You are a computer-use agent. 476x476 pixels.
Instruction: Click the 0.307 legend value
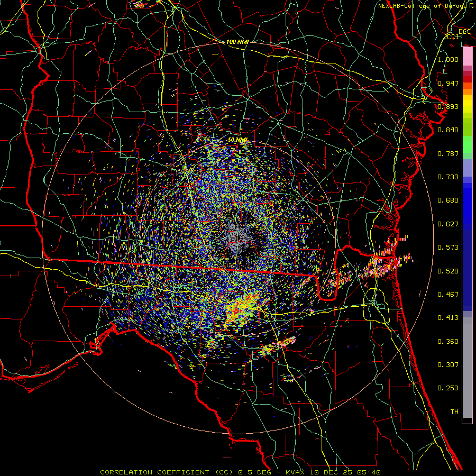click(448, 365)
